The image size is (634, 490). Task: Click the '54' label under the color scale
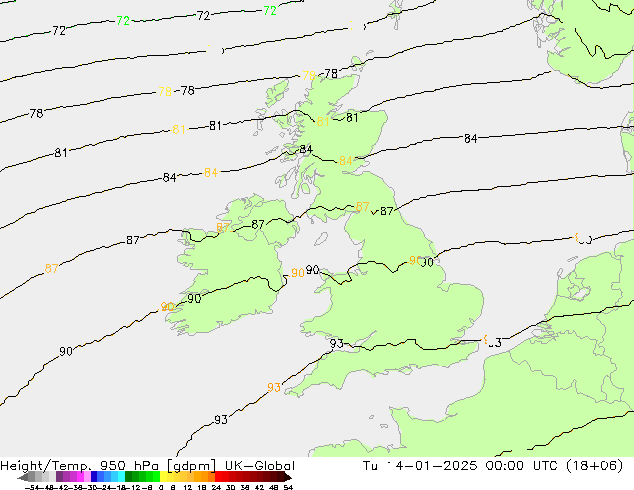click(x=288, y=487)
